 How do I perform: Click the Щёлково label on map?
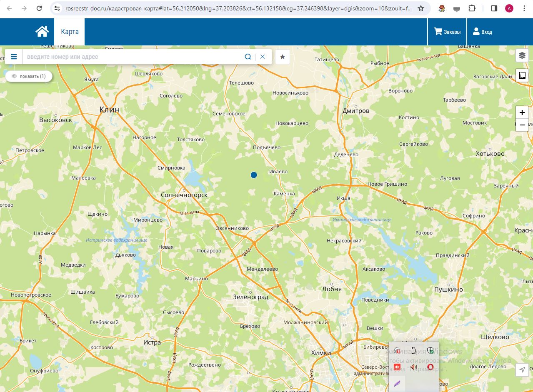coord(495,337)
